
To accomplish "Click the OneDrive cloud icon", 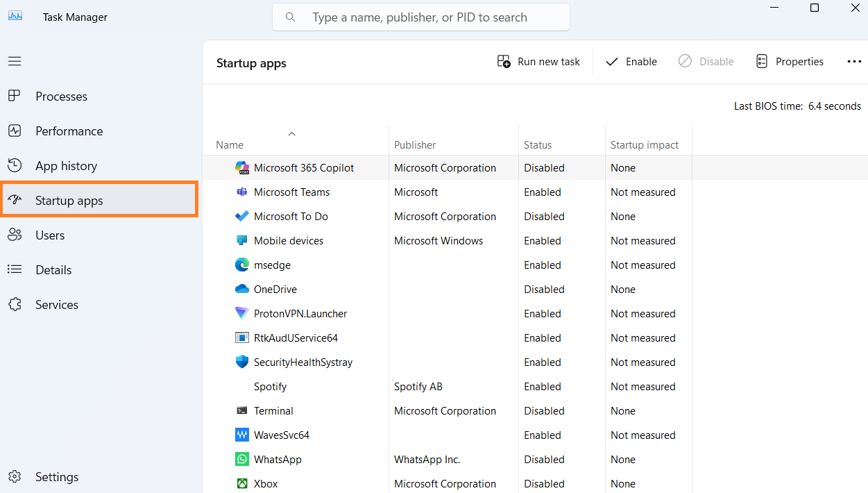I will [242, 290].
